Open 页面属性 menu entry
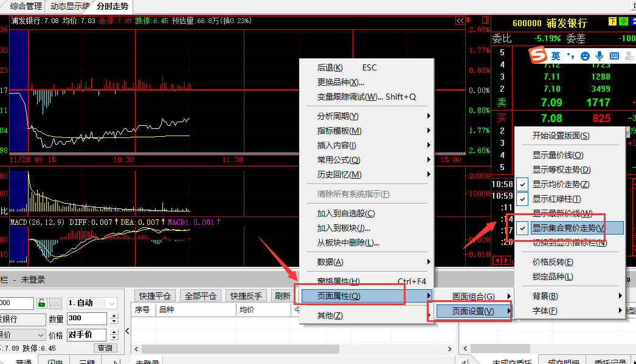Image resolution: width=636 pixels, height=364 pixels. click(367, 297)
